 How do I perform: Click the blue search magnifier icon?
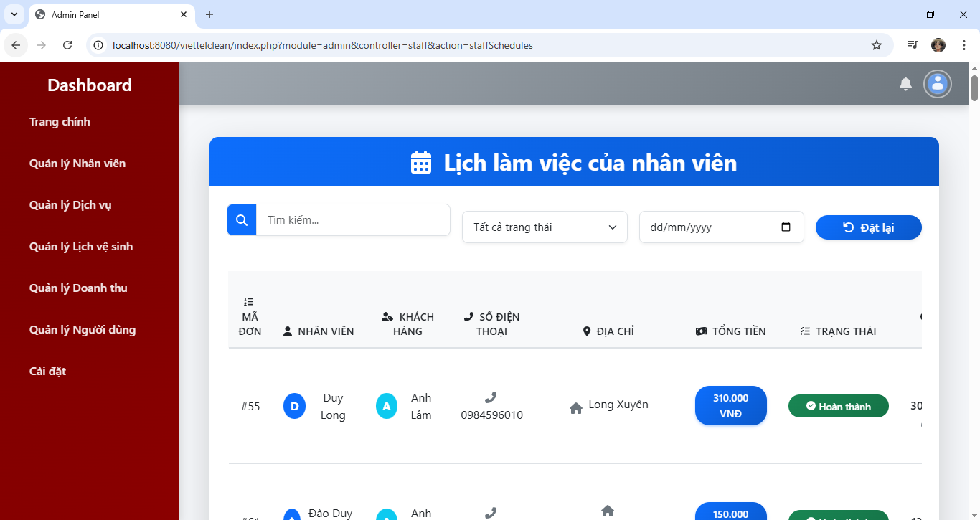coord(242,219)
